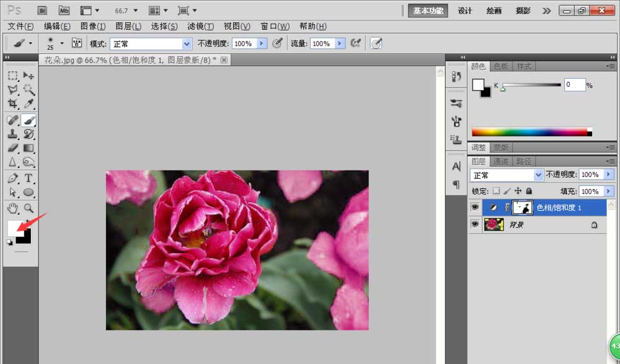Switch to the 摄影 workspace
Image resolution: width=620 pixels, height=364 pixels.
(523, 11)
